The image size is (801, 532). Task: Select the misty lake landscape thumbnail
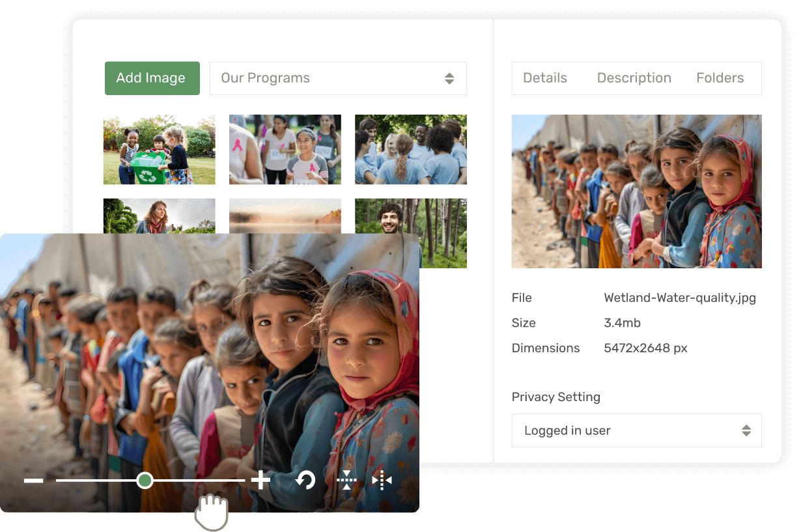click(x=285, y=216)
